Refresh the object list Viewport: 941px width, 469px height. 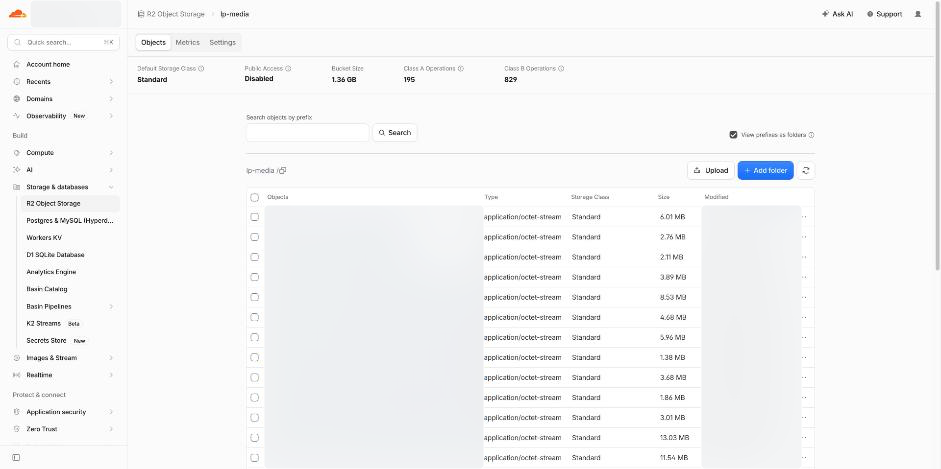pos(806,170)
